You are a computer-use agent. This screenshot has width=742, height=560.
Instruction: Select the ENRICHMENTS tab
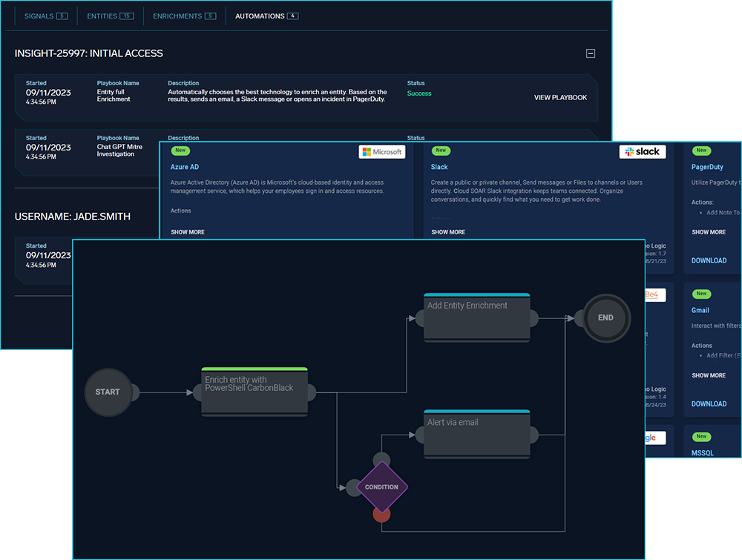click(x=176, y=16)
